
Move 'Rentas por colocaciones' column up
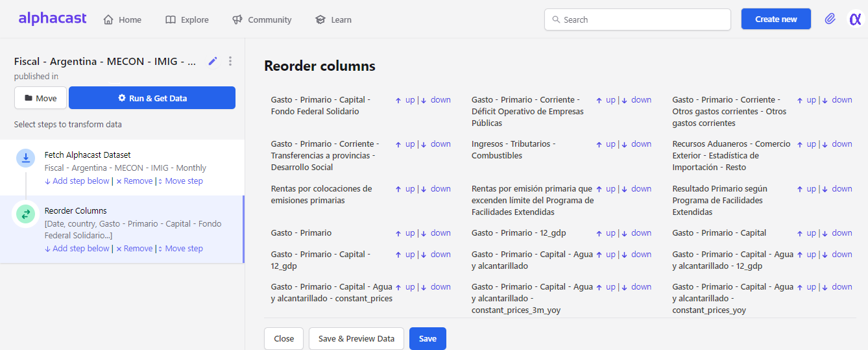405,189
